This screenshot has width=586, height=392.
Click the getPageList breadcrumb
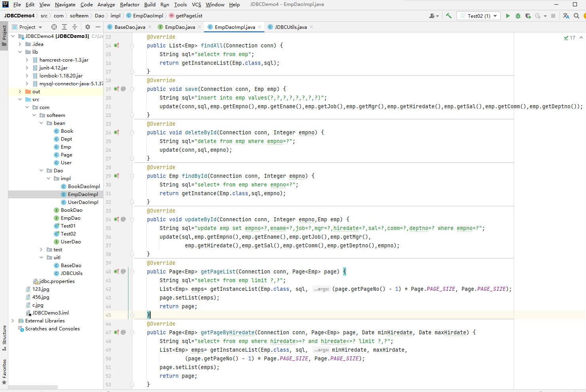point(186,16)
